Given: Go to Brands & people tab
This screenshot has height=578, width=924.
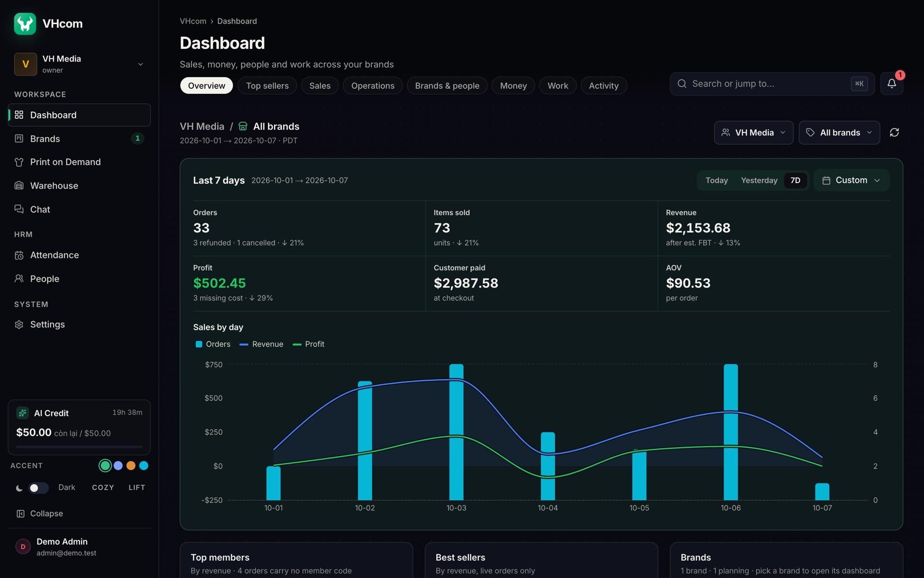Looking at the screenshot, I should point(447,86).
